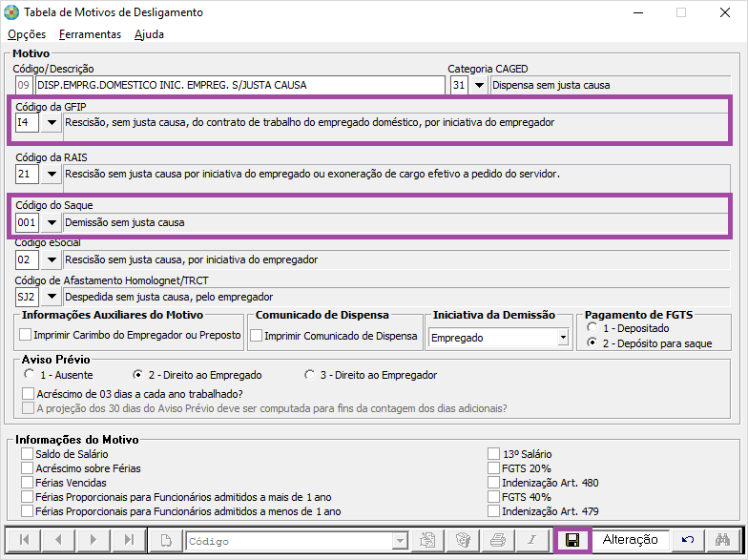Click the Despedida sem justa causa, pelo empregador text
748x560 pixels.
tap(169, 297)
